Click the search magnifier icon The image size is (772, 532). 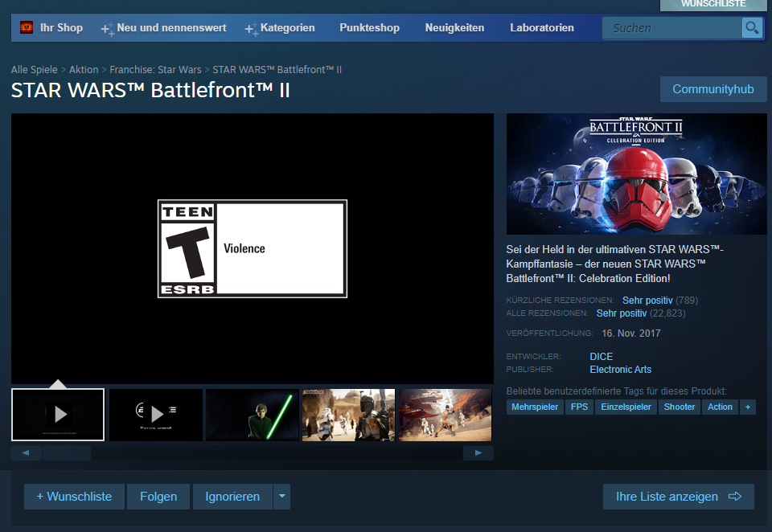pyautogui.click(x=752, y=28)
